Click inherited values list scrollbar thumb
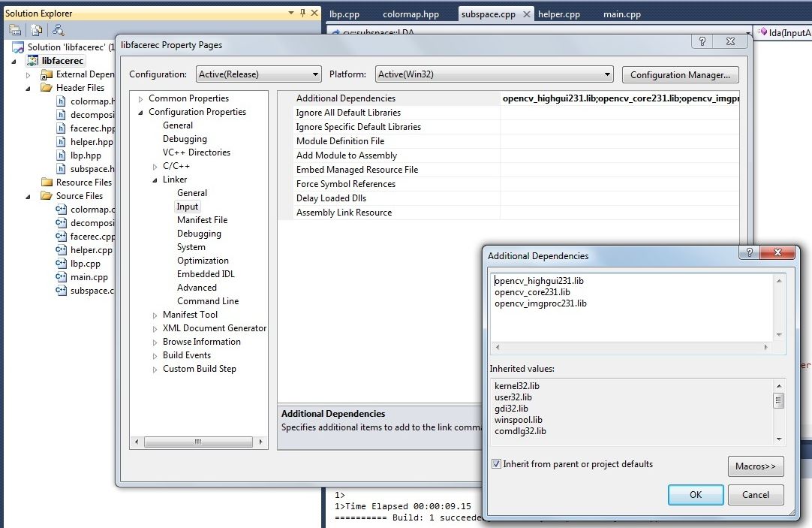The height and width of the screenshot is (528, 812). pos(778,400)
